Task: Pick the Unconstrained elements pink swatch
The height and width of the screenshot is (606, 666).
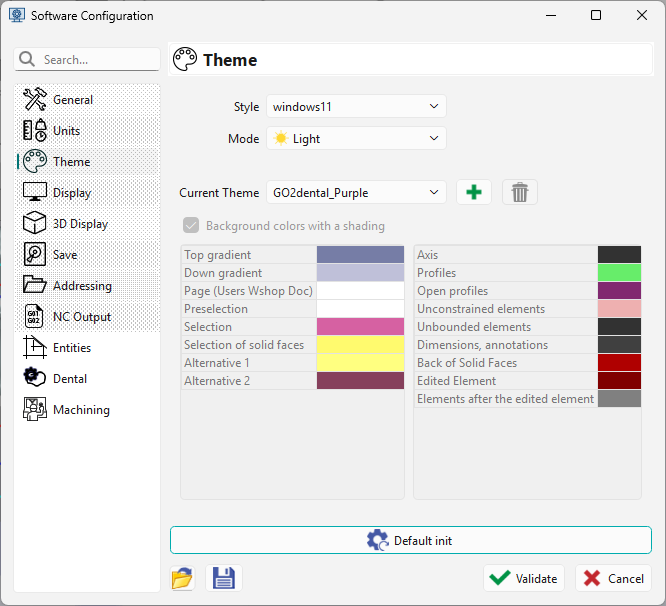Action: pyautogui.click(x=619, y=309)
